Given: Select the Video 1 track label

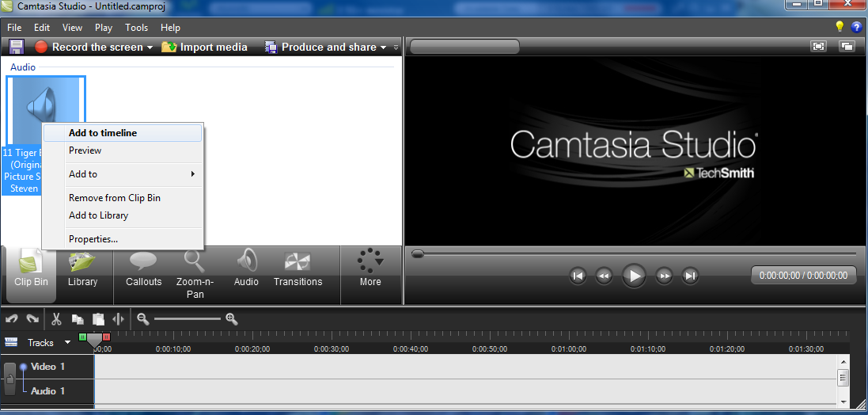Looking at the screenshot, I should [x=47, y=366].
